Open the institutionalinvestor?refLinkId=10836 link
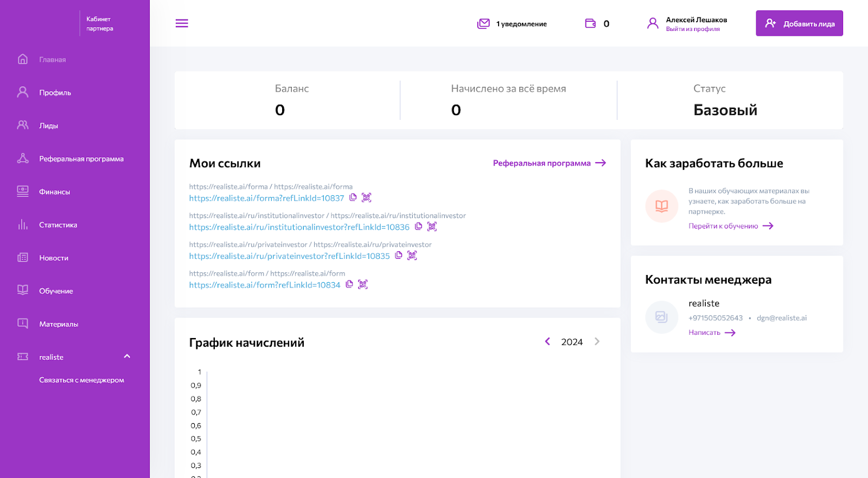The width and height of the screenshot is (868, 478). [299, 227]
